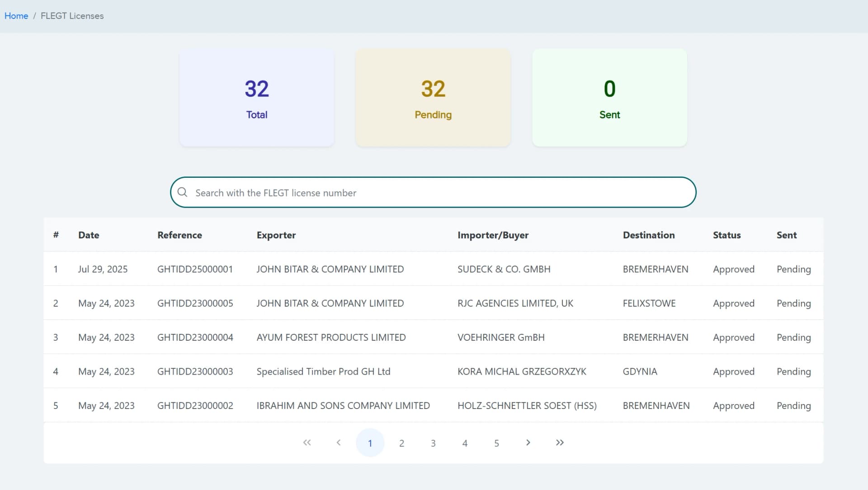Viewport: 868px width, 490px height.
Task: Select page 4 in pagination
Action: click(x=465, y=443)
